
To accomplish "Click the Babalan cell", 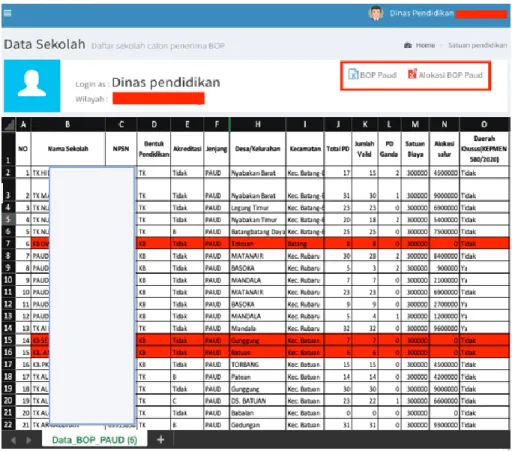I will [x=257, y=413].
